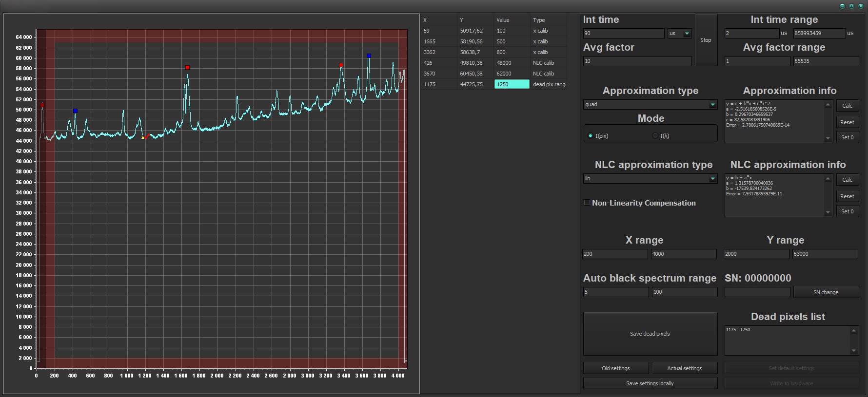868x397 pixels.
Task: Click the red marker on the 1665 peak
Action: [x=187, y=68]
